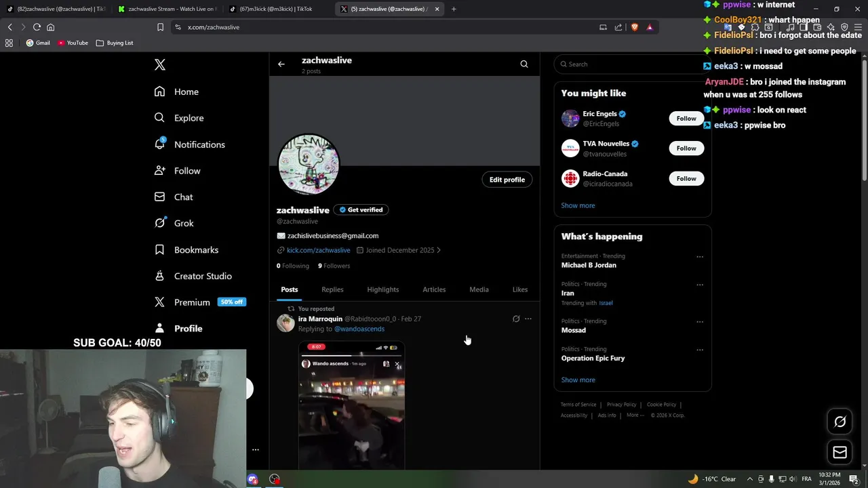Open the Mossad trending topic
Screen dimensions: 868x488
573,330
